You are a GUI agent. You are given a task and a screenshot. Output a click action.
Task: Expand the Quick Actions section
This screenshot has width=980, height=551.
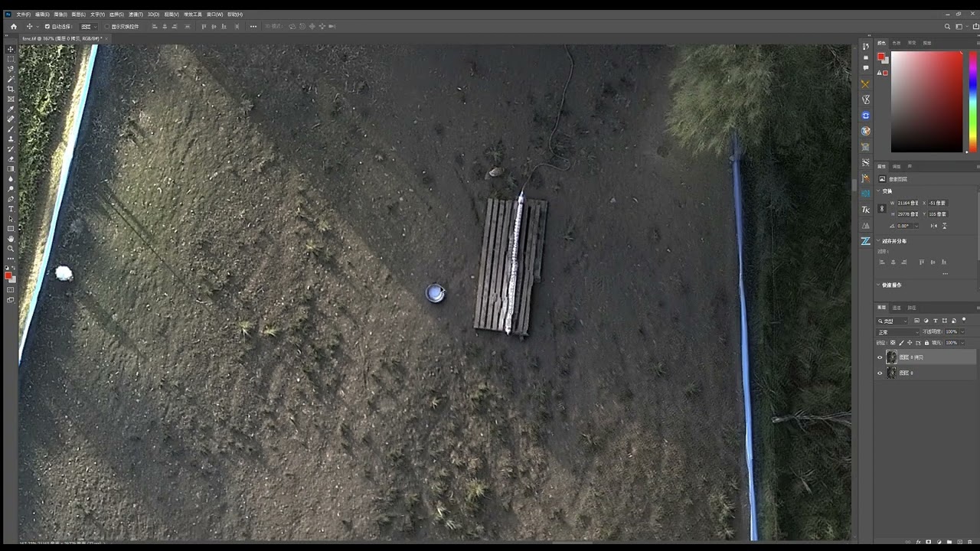point(878,285)
